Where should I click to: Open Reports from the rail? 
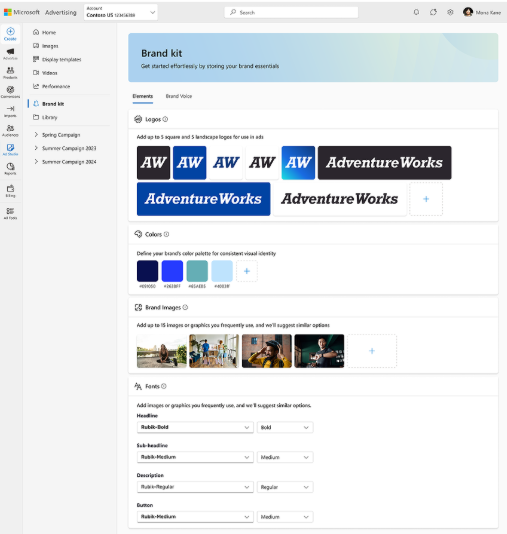(10, 169)
